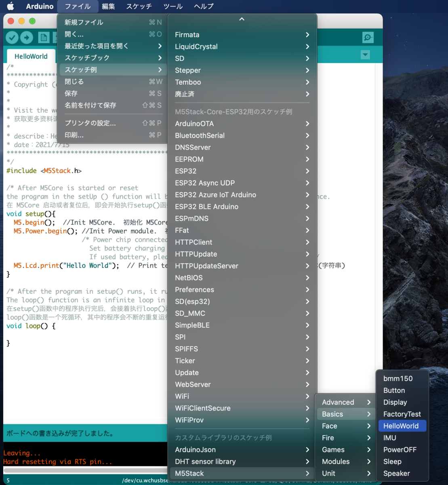
Task: Choose 新規ファイル from file menu
Action: pos(113,22)
